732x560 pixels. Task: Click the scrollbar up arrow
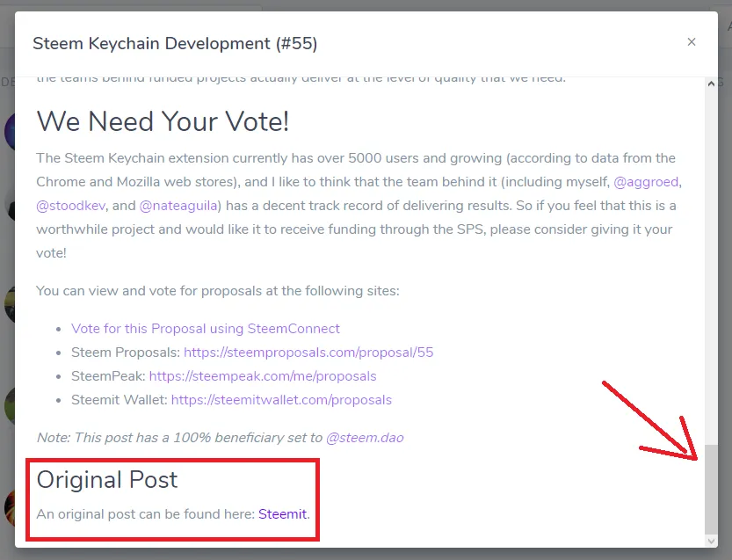(x=711, y=84)
